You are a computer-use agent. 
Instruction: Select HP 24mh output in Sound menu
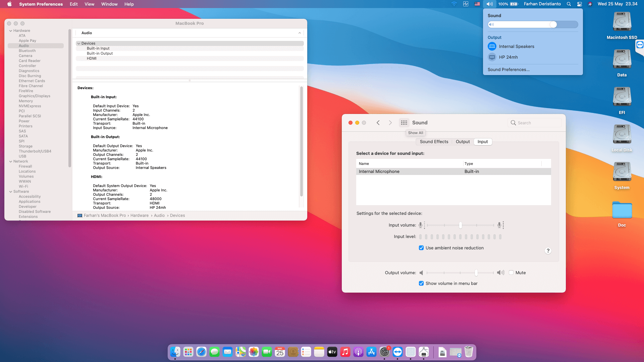tap(533, 57)
